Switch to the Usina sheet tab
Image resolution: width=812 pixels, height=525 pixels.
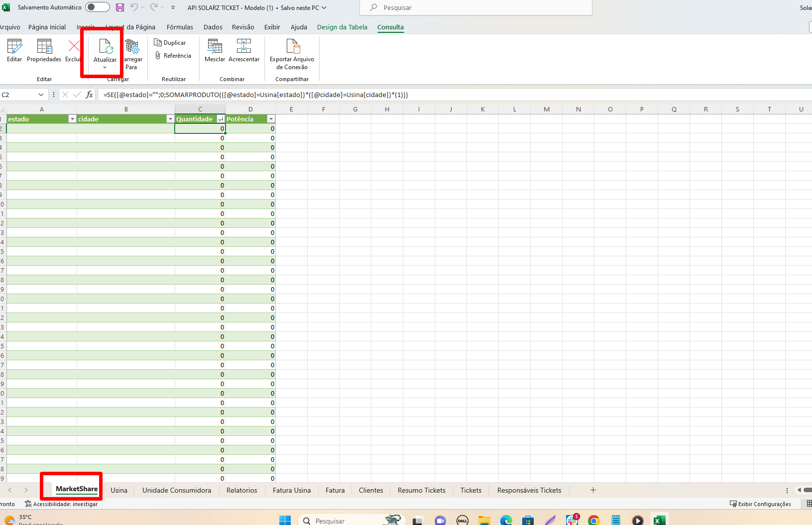(119, 490)
